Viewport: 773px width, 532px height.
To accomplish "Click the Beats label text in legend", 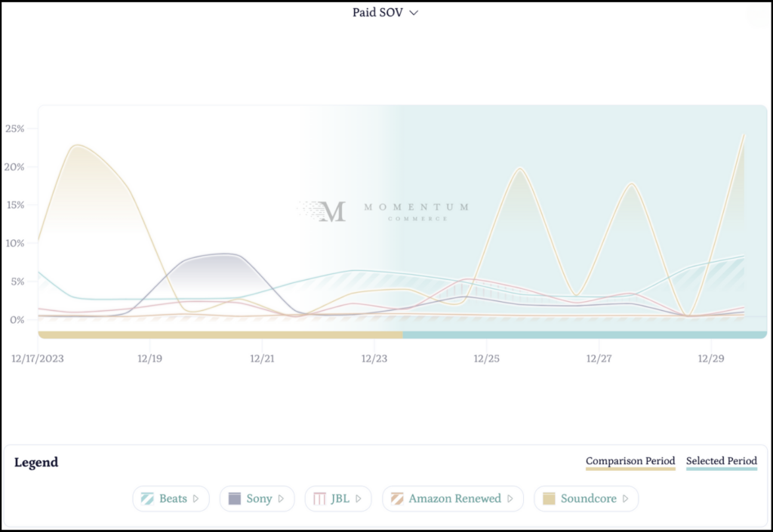I will tap(173, 499).
